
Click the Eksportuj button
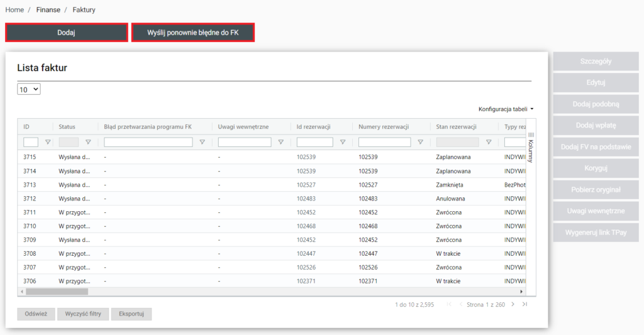(x=131, y=314)
